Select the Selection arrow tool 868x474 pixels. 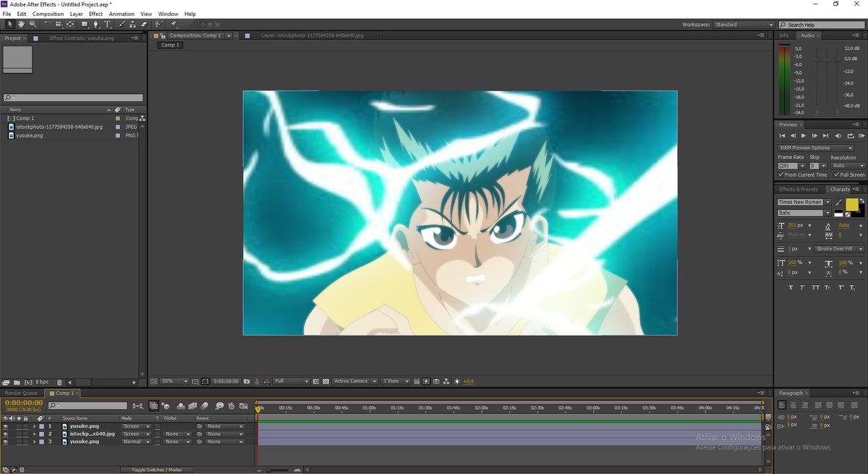click(x=9, y=24)
